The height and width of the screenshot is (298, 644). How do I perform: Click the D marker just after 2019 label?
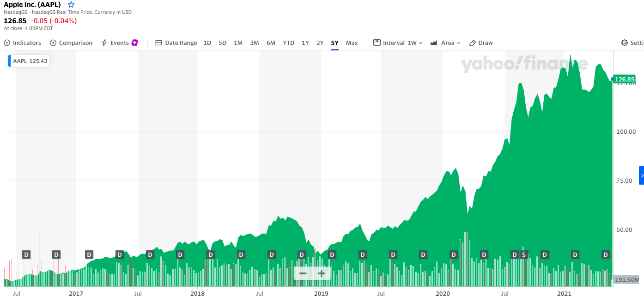click(332, 255)
